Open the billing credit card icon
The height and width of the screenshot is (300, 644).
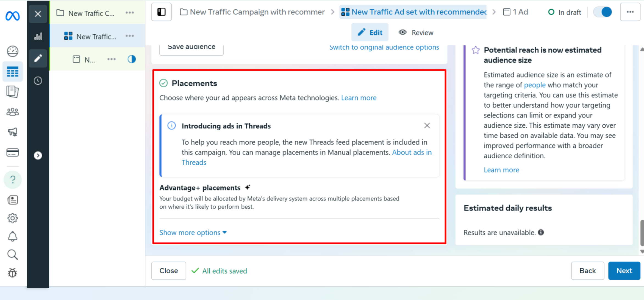[x=13, y=153]
